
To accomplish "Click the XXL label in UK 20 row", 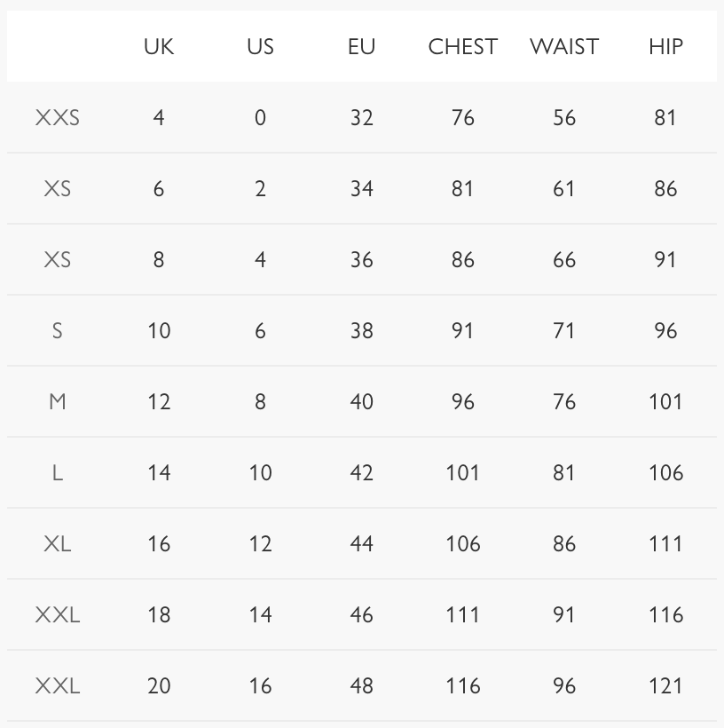I will [58, 685].
